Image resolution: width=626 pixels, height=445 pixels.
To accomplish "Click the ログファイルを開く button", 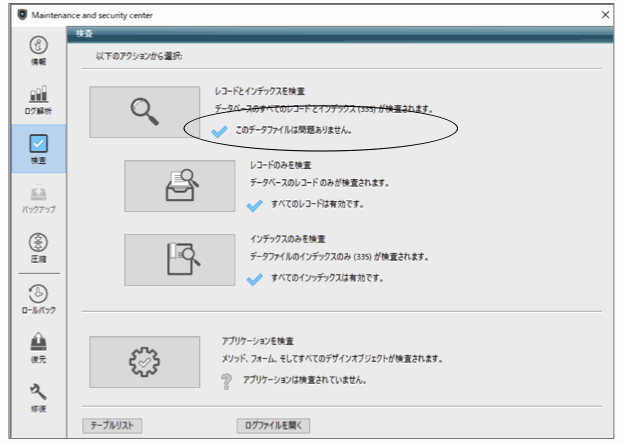I will 273,425.
